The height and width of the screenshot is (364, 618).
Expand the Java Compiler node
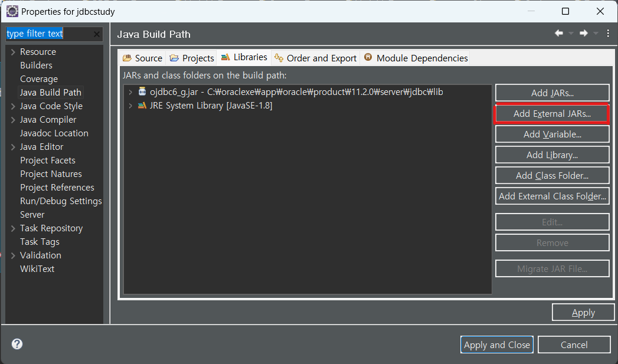coord(13,120)
